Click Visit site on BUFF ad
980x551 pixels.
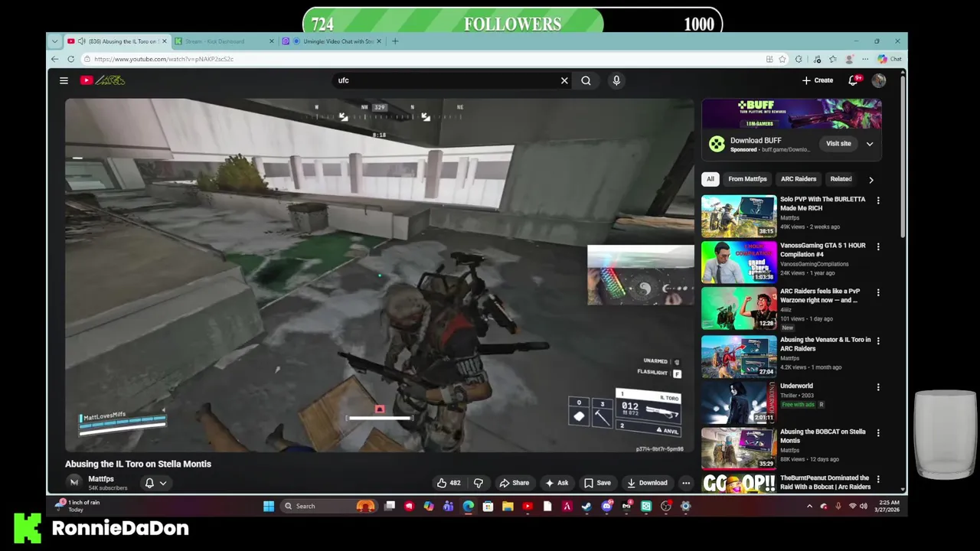click(838, 144)
